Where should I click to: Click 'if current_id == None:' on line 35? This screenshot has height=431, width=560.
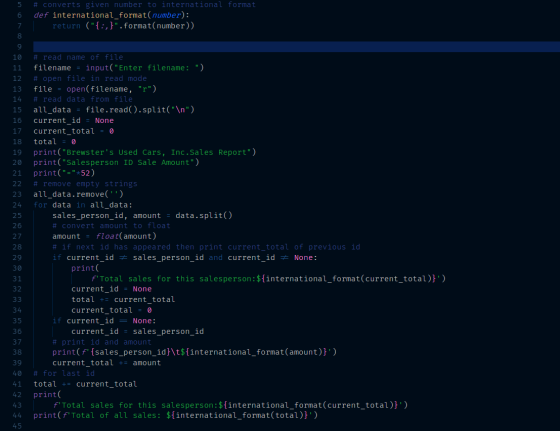coord(104,321)
